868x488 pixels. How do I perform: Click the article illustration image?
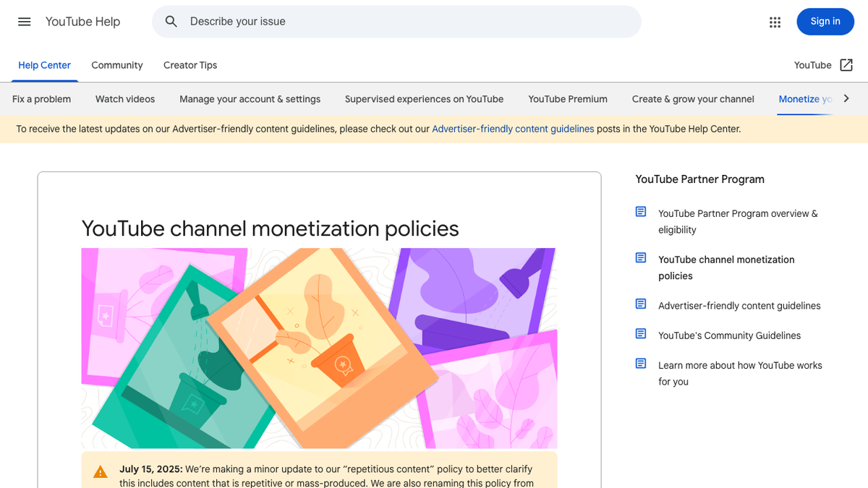(x=319, y=348)
